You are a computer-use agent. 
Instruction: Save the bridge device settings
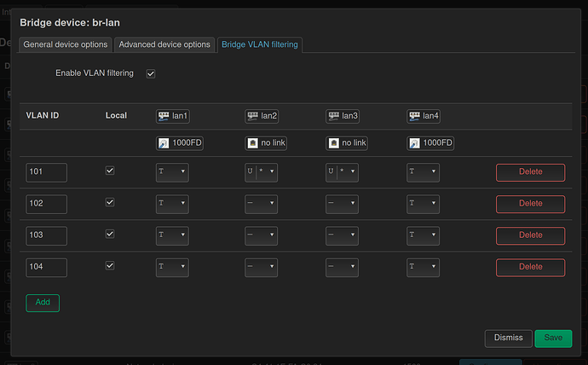pos(553,339)
